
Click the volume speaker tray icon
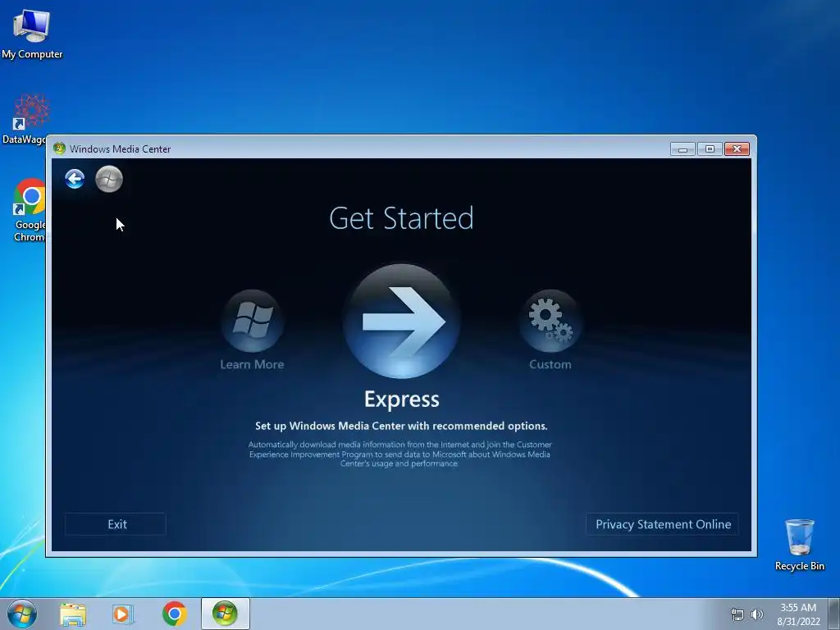757,614
